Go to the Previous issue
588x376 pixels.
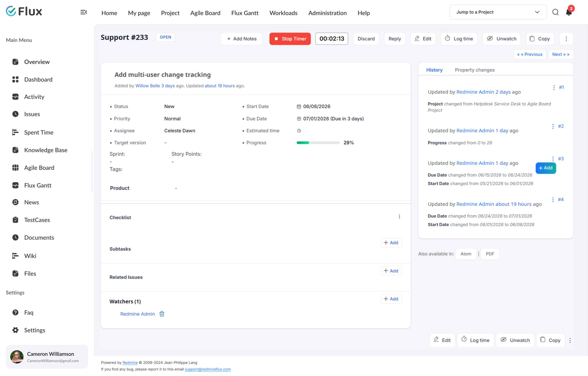tap(530, 54)
